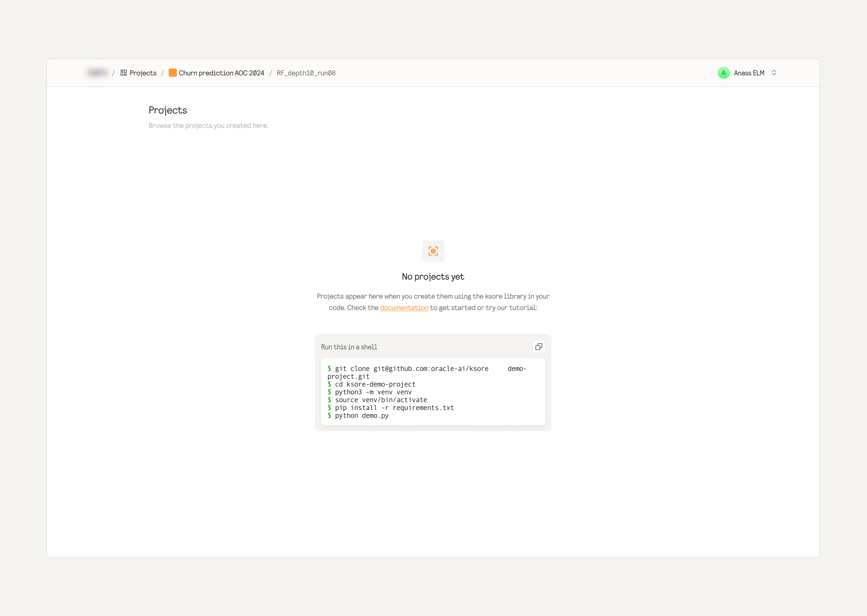Select the pip install requirements line
867x616 pixels.
[391, 407]
